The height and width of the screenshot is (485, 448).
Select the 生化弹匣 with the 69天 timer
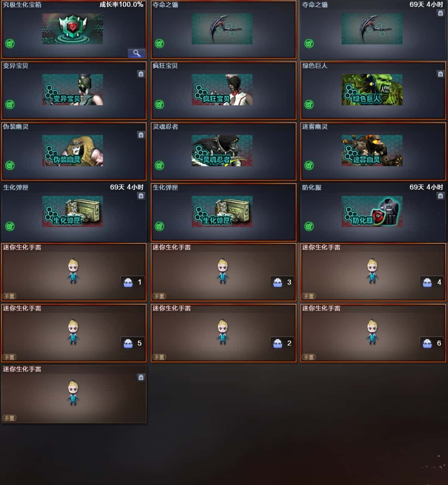(x=74, y=212)
